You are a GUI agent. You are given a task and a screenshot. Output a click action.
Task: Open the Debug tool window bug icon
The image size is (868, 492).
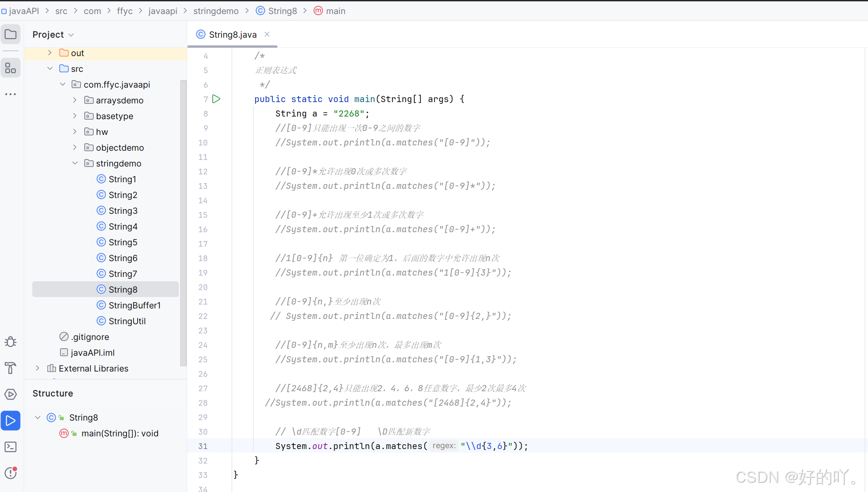11,342
